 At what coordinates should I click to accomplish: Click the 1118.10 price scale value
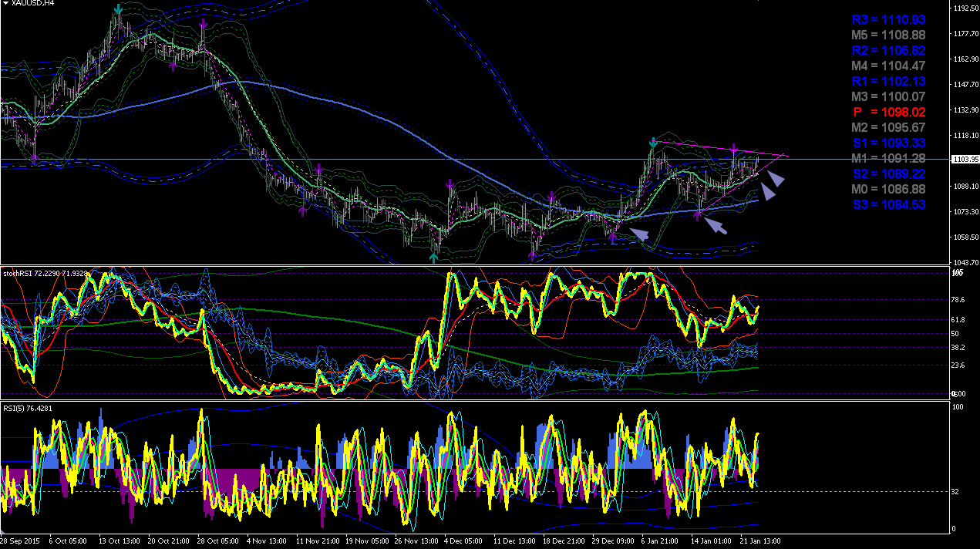(x=965, y=136)
